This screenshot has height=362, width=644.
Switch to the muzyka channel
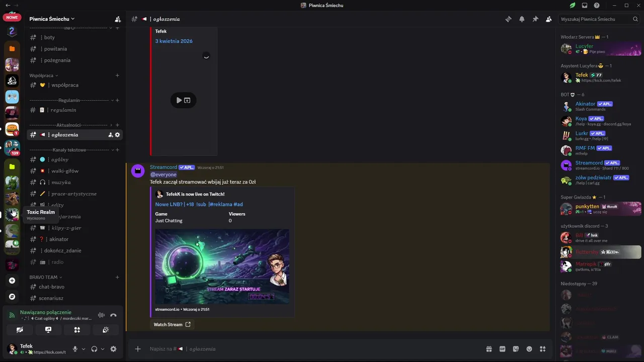click(74, 183)
